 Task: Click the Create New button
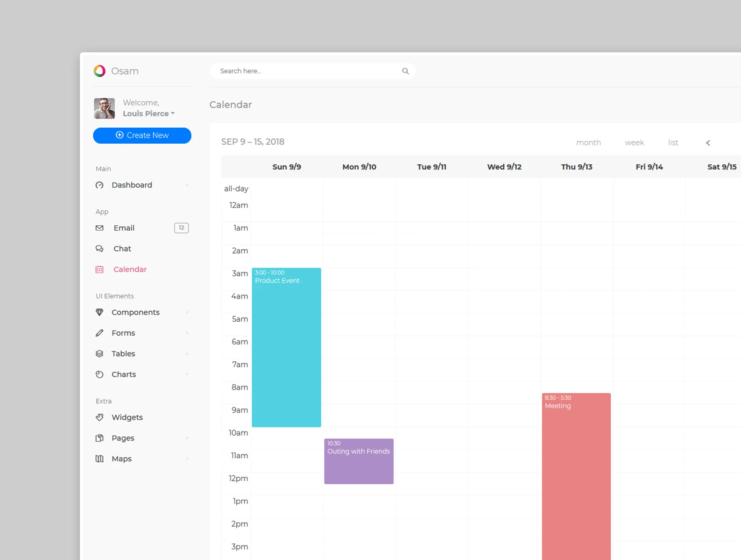coord(142,135)
